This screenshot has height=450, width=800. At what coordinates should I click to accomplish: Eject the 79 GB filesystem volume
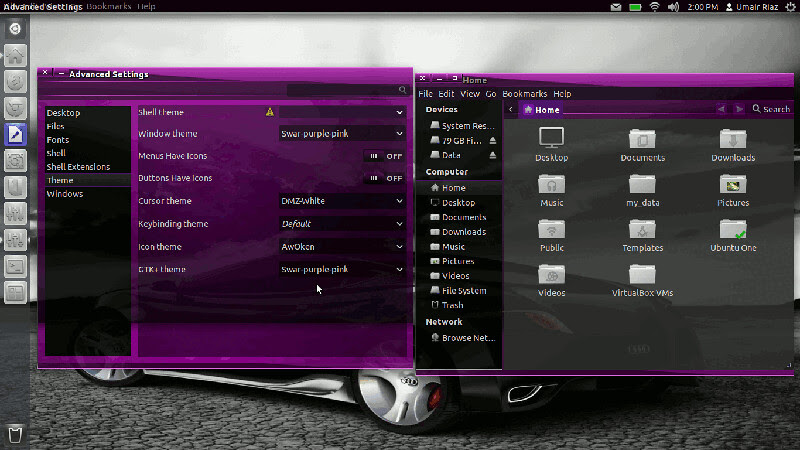click(493, 140)
